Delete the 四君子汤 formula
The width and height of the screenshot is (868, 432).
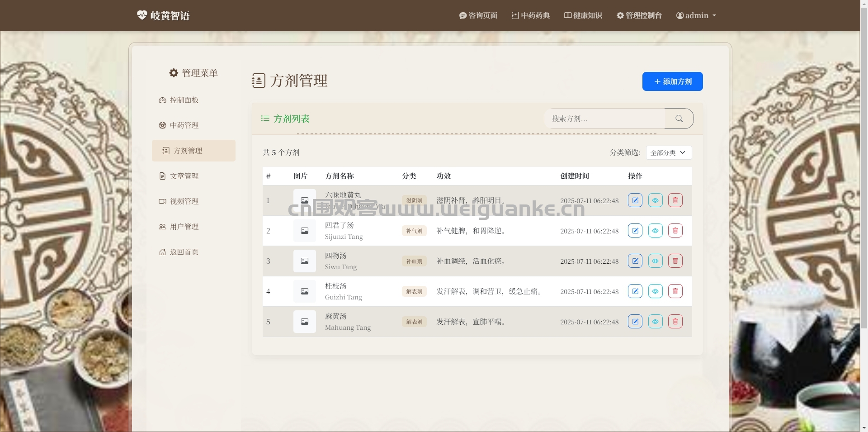[x=675, y=231]
